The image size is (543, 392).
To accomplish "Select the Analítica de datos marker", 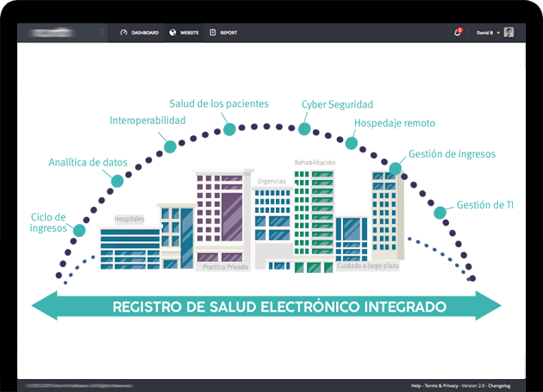I will pos(117,181).
